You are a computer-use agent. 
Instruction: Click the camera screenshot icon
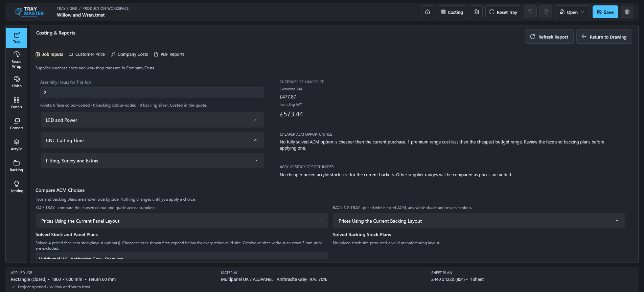click(x=476, y=12)
